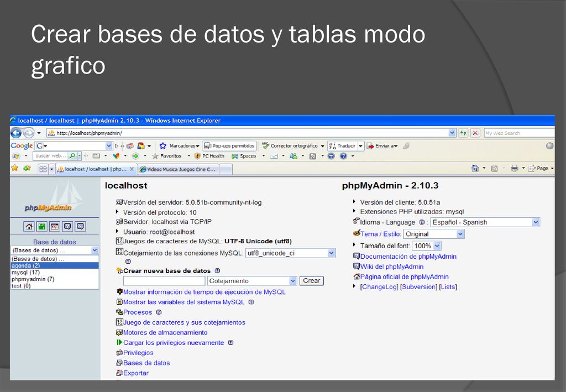Screen dimensions: 566x392
Task: Select mysql (17) in the database list
Action: (55, 273)
